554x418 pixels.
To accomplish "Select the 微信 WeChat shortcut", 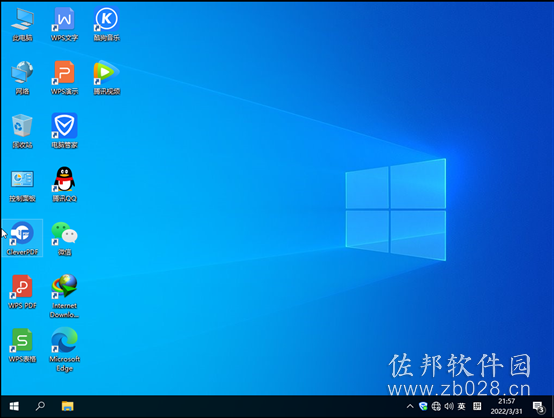I will coord(64,239).
